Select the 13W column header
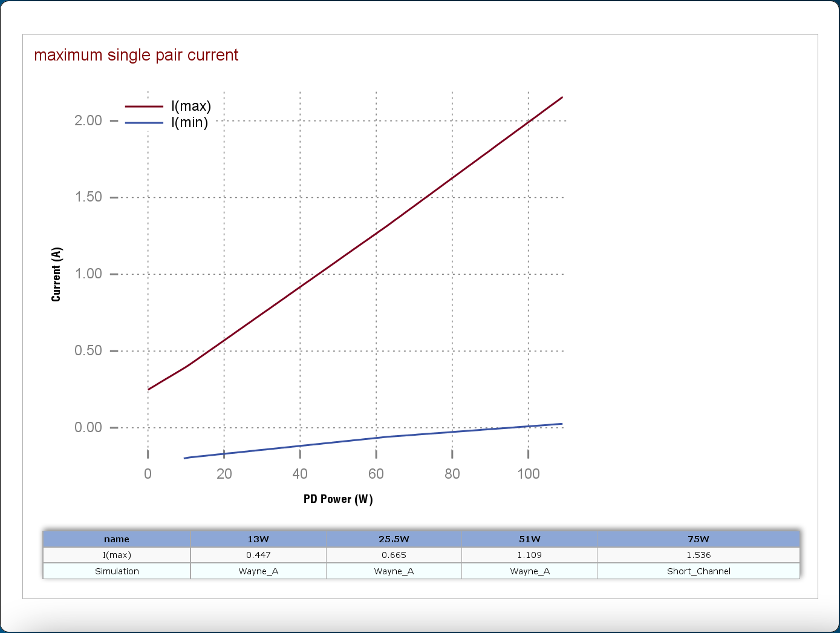 pyautogui.click(x=258, y=539)
